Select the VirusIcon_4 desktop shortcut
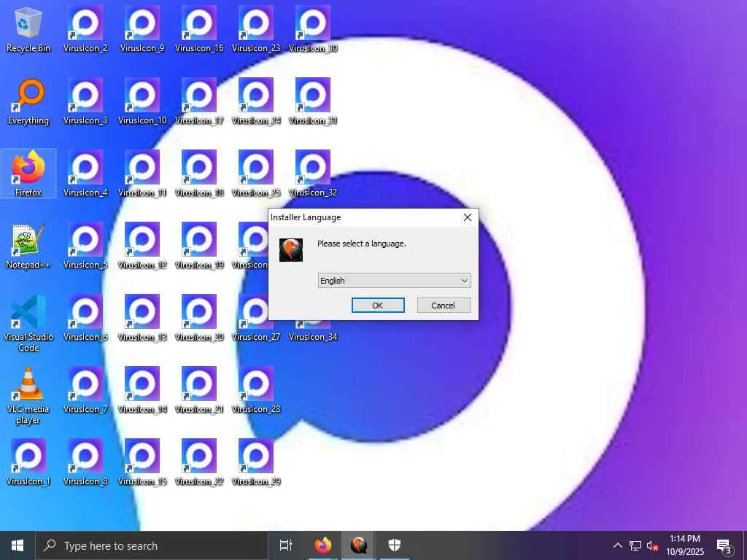 point(85,174)
